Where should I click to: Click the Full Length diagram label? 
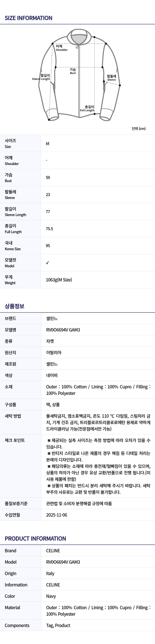87,109
